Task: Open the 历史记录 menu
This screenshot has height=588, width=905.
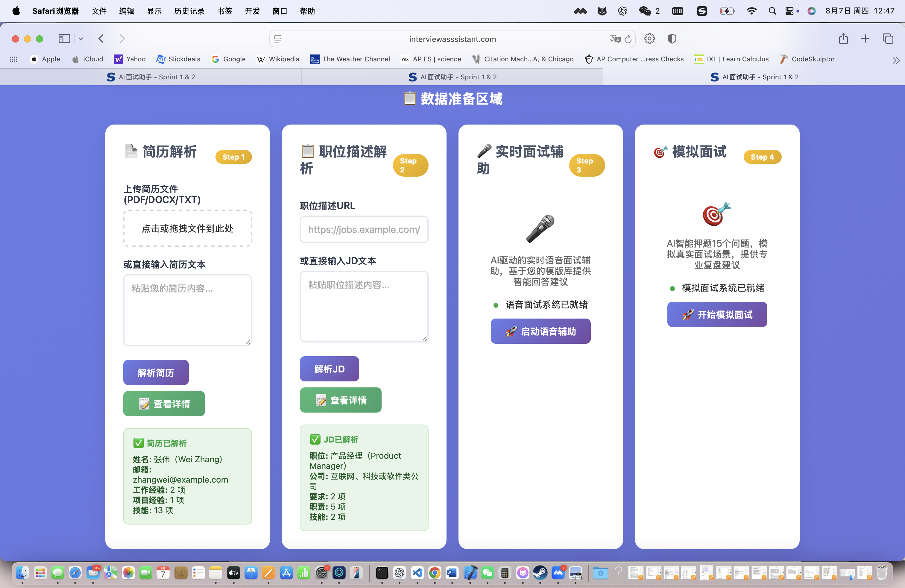Action: pos(189,11)
